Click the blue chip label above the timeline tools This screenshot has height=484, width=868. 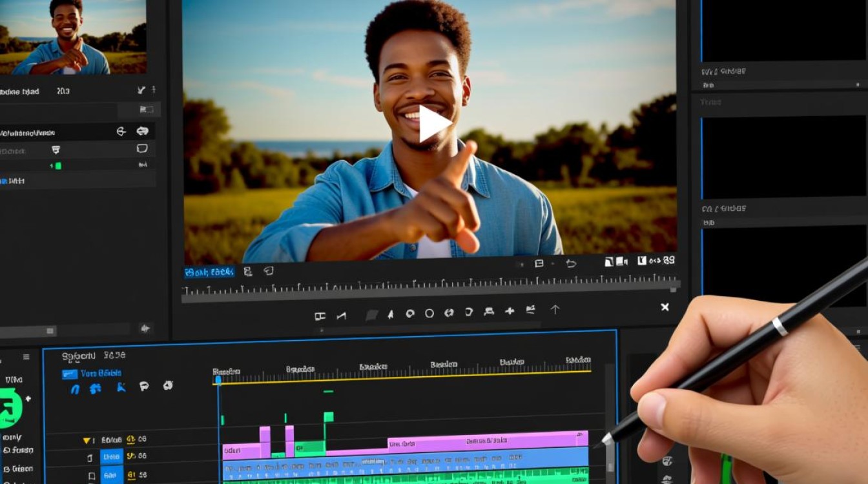pos(69,374)
